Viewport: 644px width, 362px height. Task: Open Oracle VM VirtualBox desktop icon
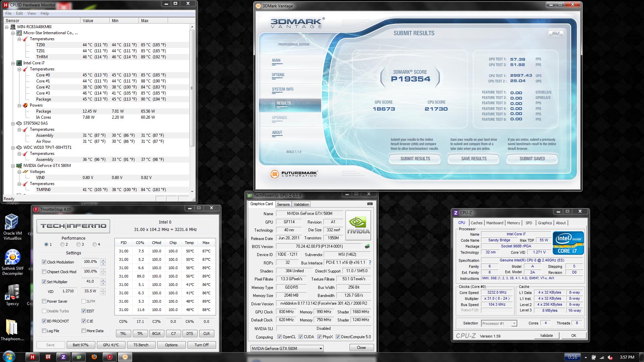pos(12,228)
